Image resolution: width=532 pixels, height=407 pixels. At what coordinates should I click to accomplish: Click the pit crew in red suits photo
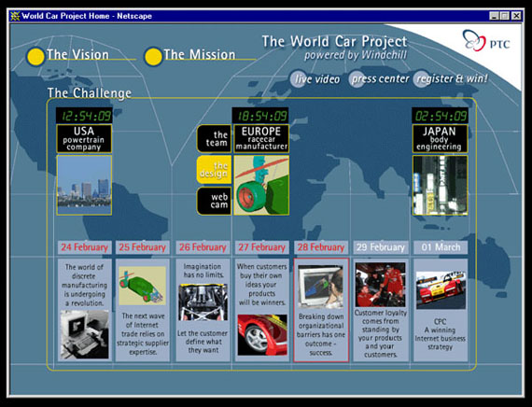click(381, 285)
